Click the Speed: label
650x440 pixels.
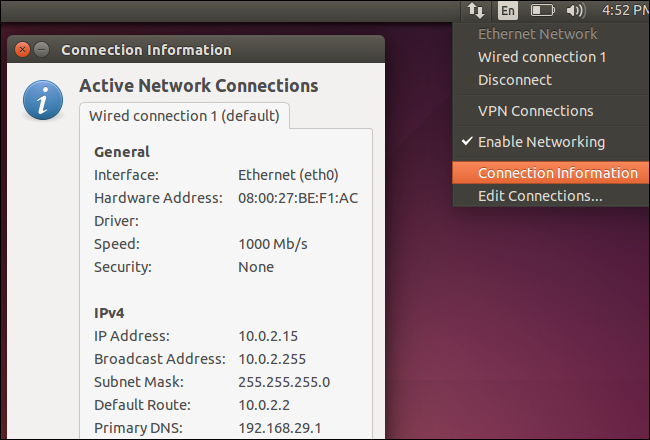point(117,244)
